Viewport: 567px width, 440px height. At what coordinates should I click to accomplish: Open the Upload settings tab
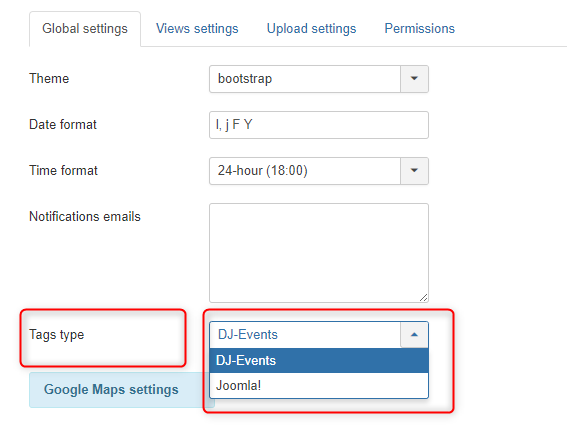coord(311,29)
